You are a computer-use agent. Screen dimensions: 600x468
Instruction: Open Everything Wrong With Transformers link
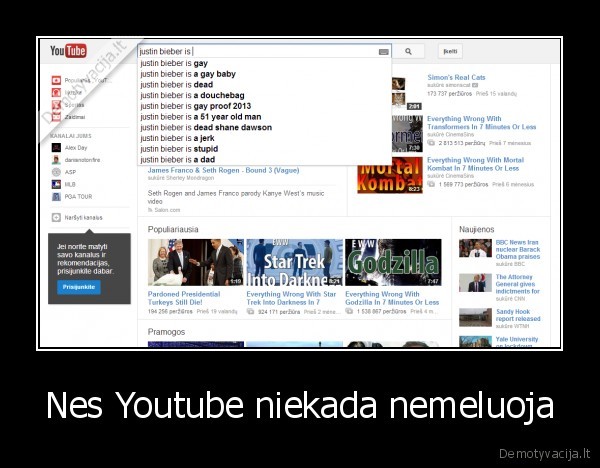pos(481,123)
